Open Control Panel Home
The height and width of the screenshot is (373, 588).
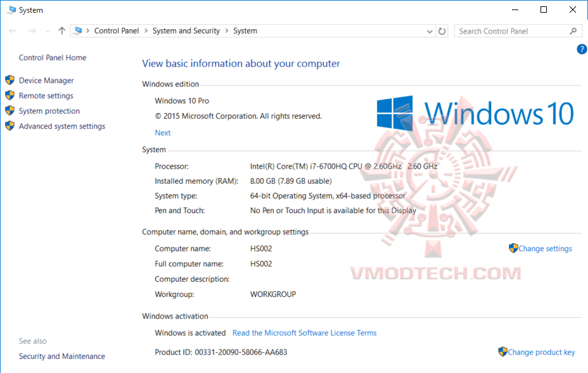[53, 58]
